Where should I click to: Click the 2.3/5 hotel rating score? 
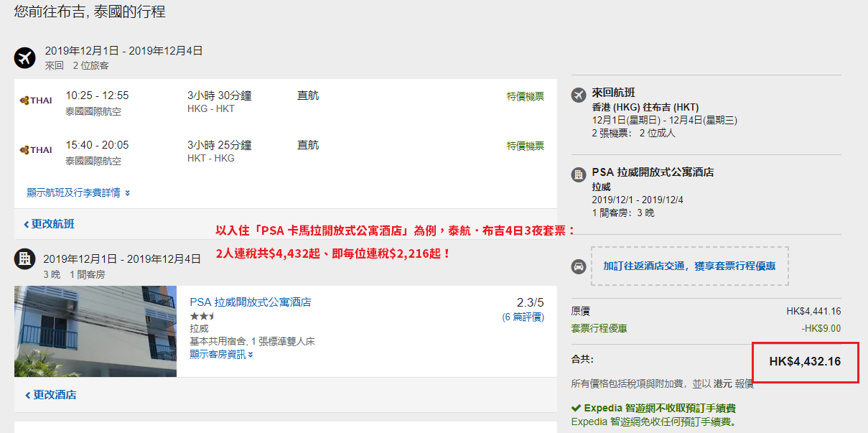point(531,302)
